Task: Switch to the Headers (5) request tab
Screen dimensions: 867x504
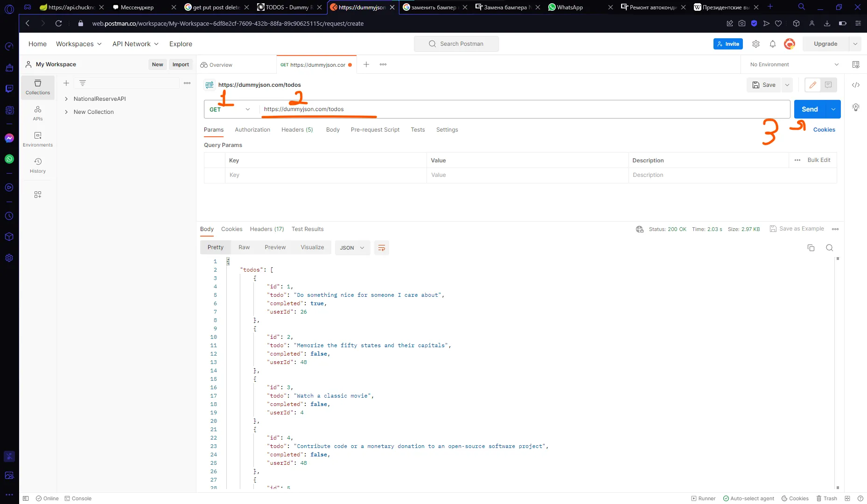Action: point(297,130)
